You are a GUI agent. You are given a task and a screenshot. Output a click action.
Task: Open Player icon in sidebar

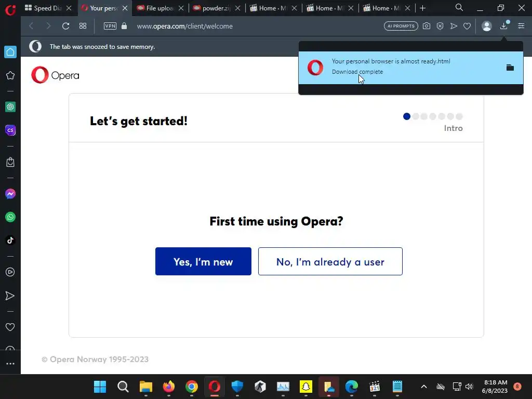coord(10,272)
